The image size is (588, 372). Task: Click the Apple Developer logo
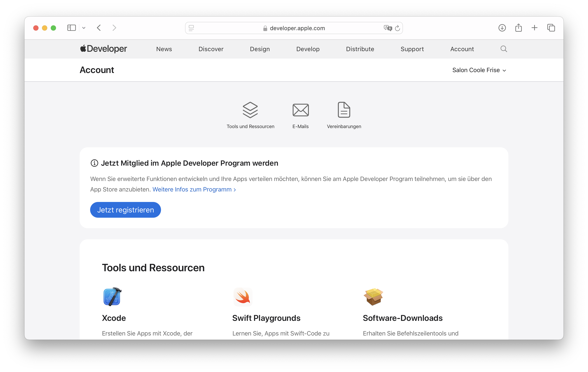point(103,49)
